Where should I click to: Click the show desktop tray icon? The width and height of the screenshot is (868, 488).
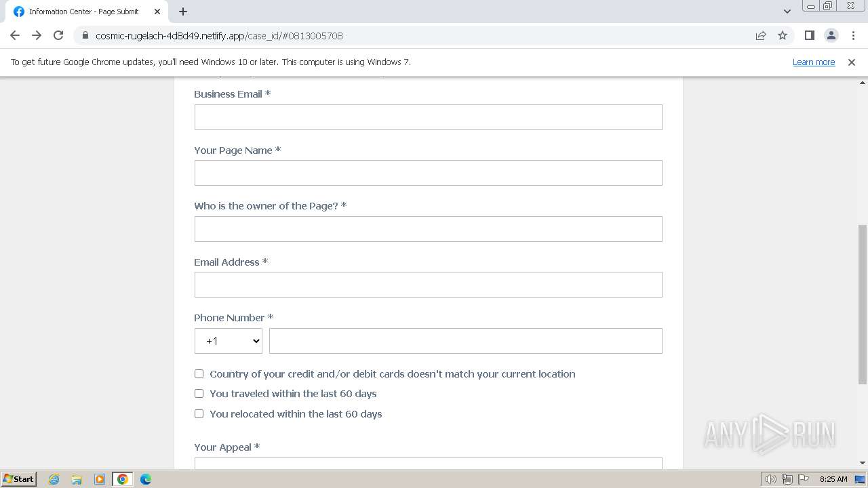pyautogui.click(x=861, y=479)
